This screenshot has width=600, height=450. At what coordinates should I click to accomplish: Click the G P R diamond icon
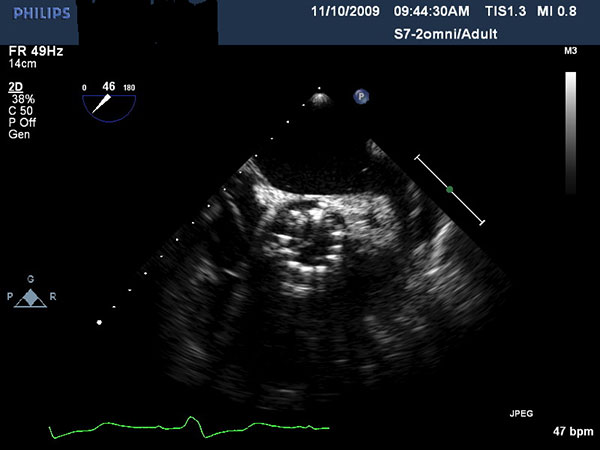click(x=30, y=297)
